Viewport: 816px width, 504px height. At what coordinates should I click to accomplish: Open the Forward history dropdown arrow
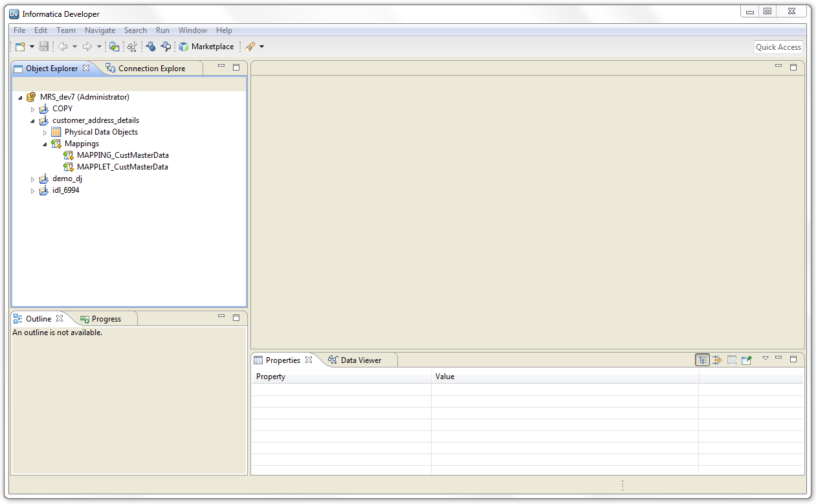coord(99,47)
